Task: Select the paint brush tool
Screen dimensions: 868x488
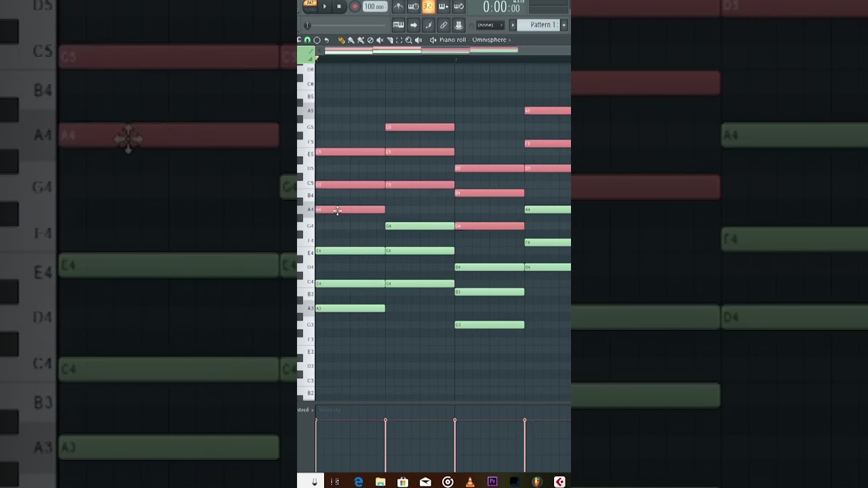Action: click(351, 40)
